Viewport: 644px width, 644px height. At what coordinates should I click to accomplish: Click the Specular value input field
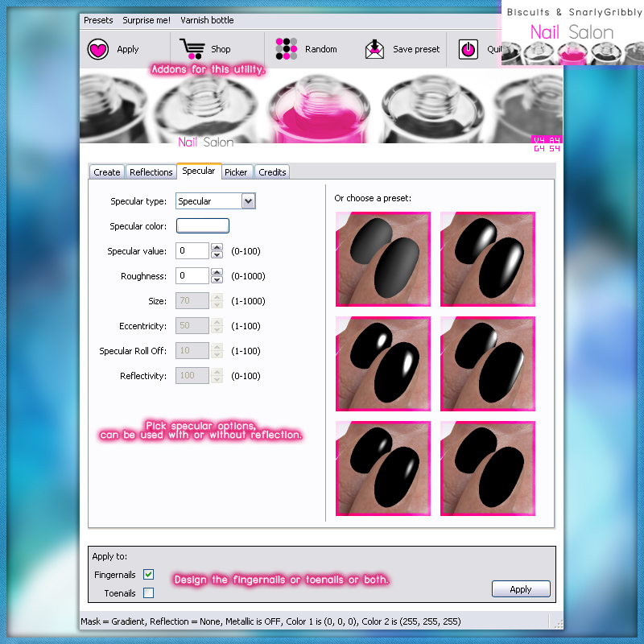(192, 250)
